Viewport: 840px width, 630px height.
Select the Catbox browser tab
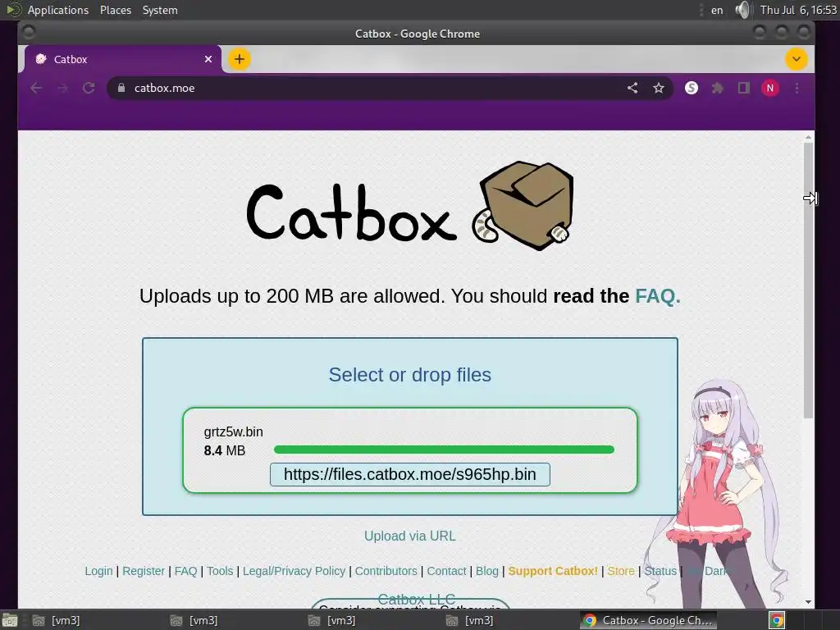click(x=123, y=59)
